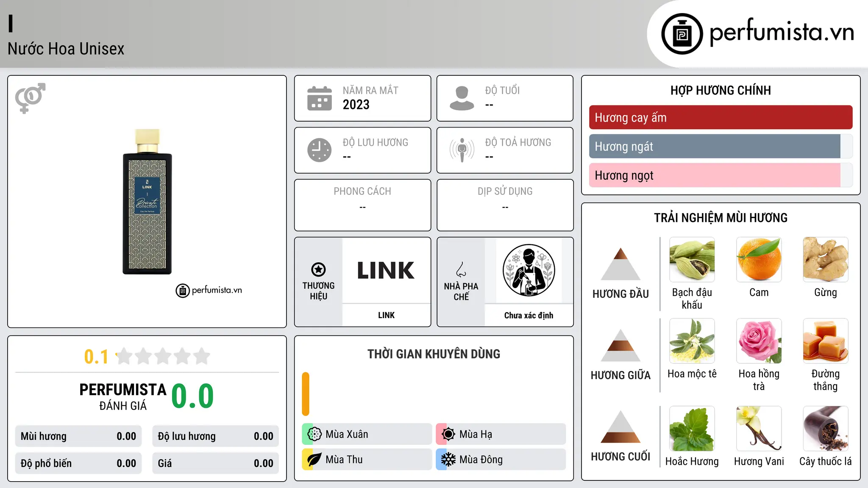868x488 pixels.
Task: Click the green 0.0 Perfumista score
Action: (x=192, y=396)
